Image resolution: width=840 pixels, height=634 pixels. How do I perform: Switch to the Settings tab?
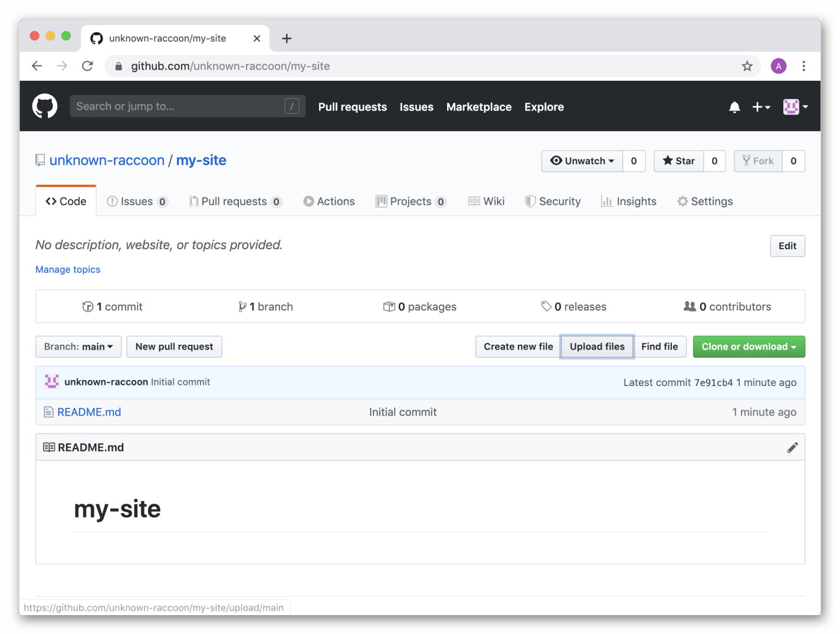[x=705, y=201]
